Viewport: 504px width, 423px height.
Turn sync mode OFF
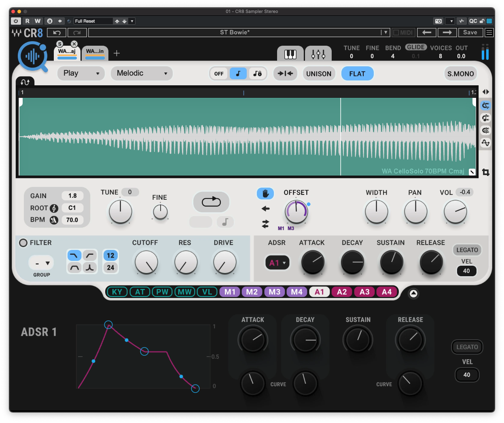[219, 74]
